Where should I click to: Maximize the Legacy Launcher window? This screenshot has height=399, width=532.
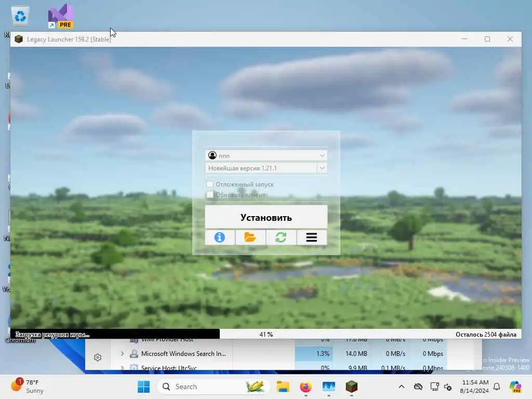(x=487, y=39)
